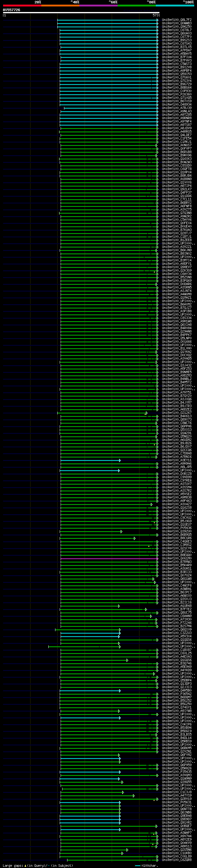
Task: Open the hit UniRef100_B9SZS3
Action: tap(177, 40)
